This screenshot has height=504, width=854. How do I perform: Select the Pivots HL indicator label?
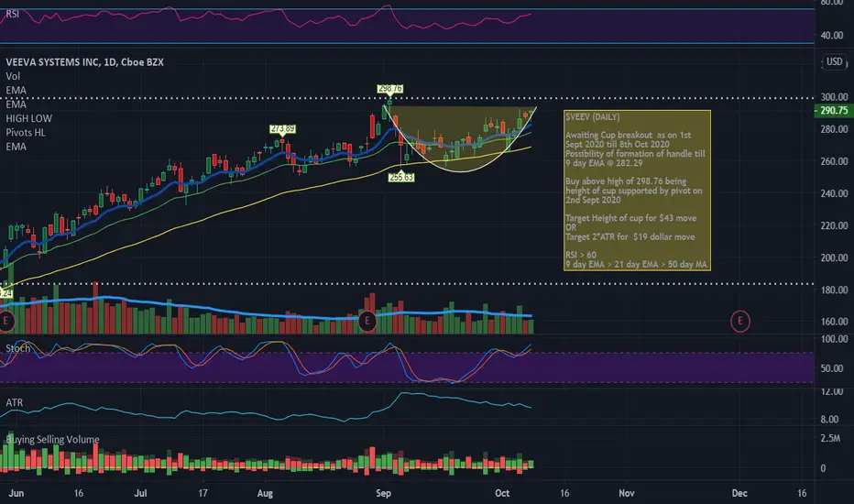[26, 132]
